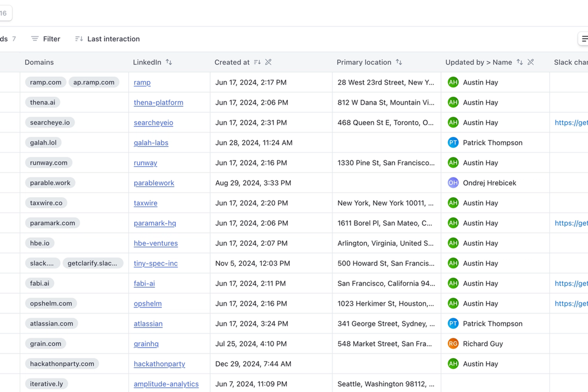The image size is (588, 392).
Task: Open the atlassian LinkedIn link
Action: pos(148,323)
